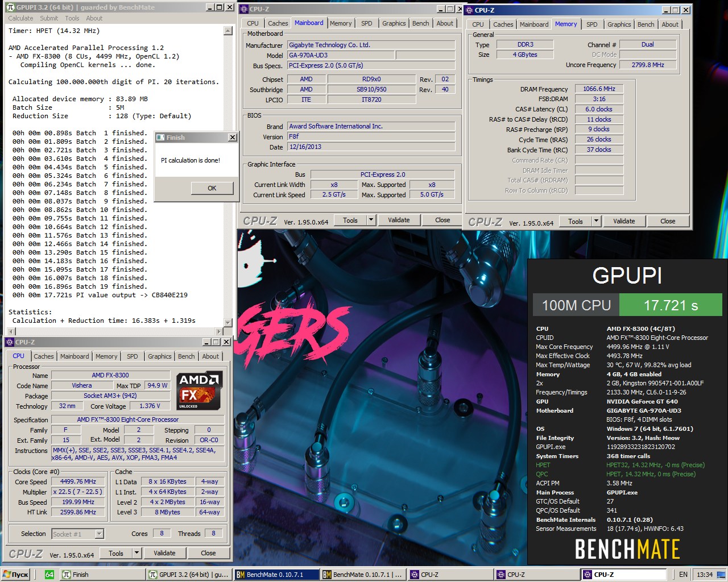Click the 100M CPU label in BenchMate panel
Image resolution: width=728 pixels, height=582 pixels.
click(576, 305)
